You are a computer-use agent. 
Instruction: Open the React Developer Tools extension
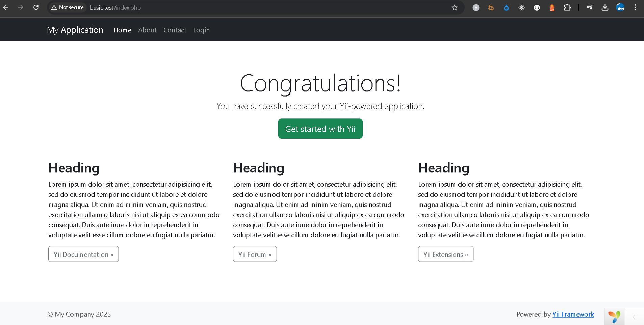tap(521, 7)
